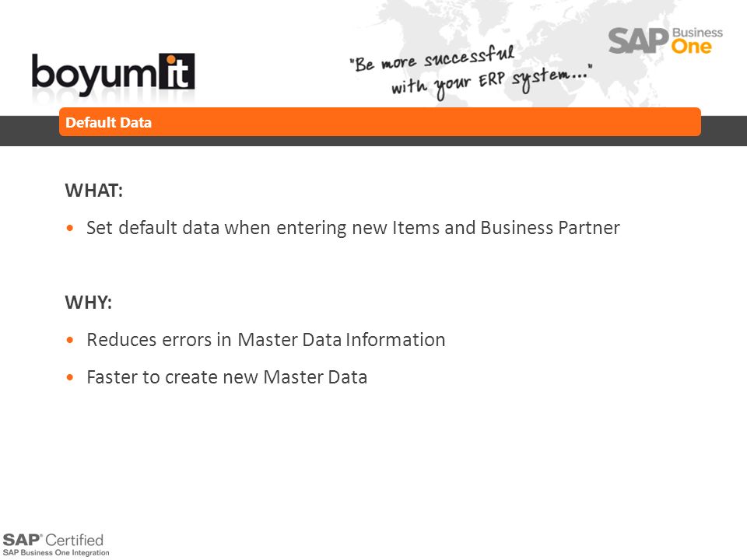Select the 'Default Data' heading text
Screen dimensions: 747x560
point(108,122)
